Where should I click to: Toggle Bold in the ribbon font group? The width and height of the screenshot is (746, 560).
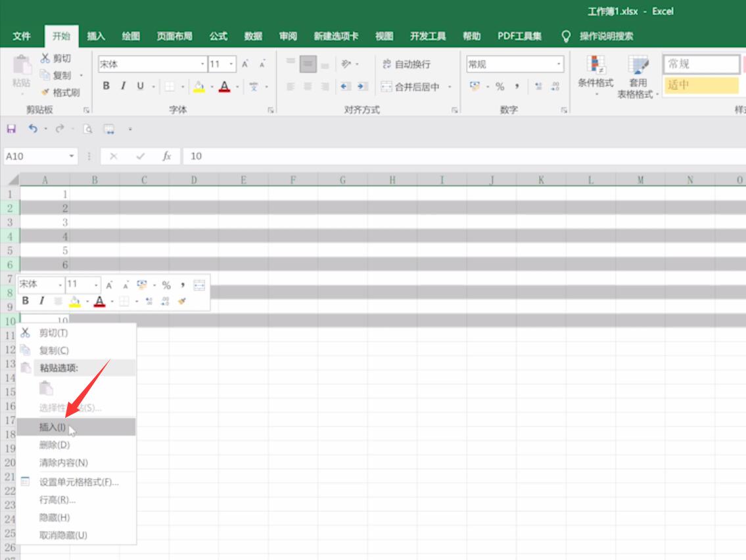coord(106,85)
